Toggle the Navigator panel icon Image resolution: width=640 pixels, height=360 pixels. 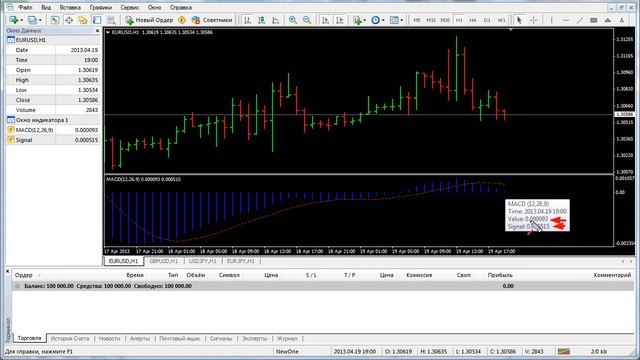(83, 20)
